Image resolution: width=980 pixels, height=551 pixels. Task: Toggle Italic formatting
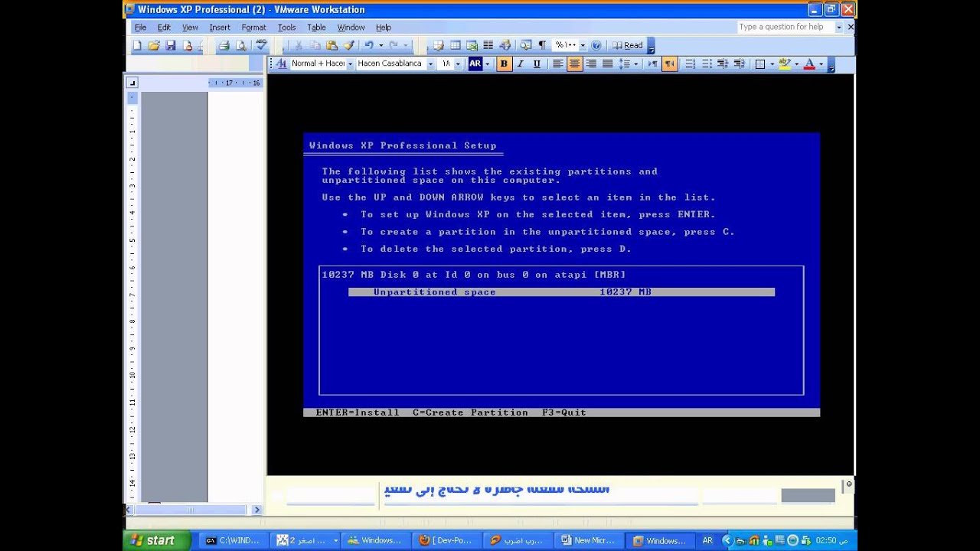521,64
